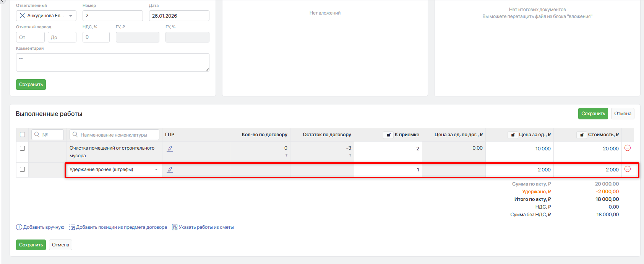Click Сохранить in Выполненные работы header
This screenshot has height=264, width=644.
point(593,114)
